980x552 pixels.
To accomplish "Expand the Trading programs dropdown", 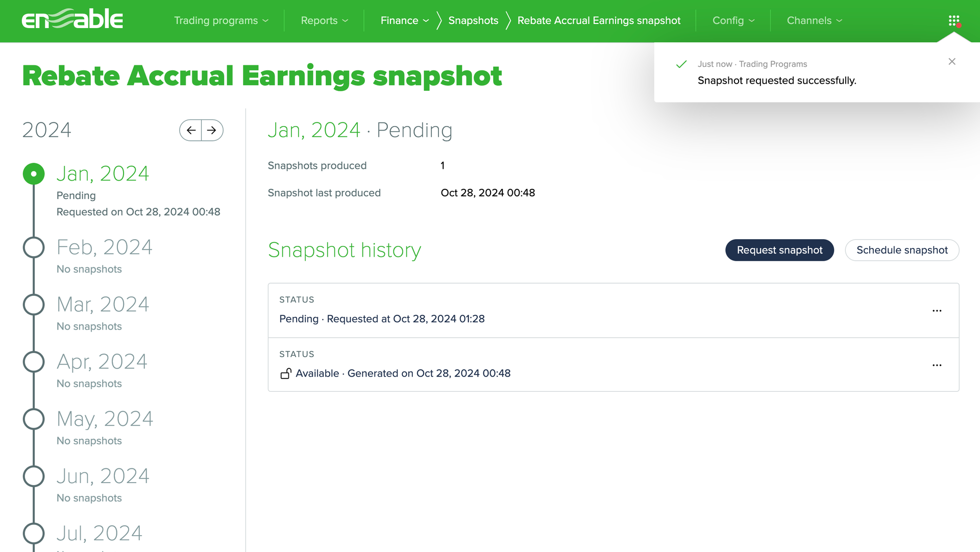I will click(221, 20).
